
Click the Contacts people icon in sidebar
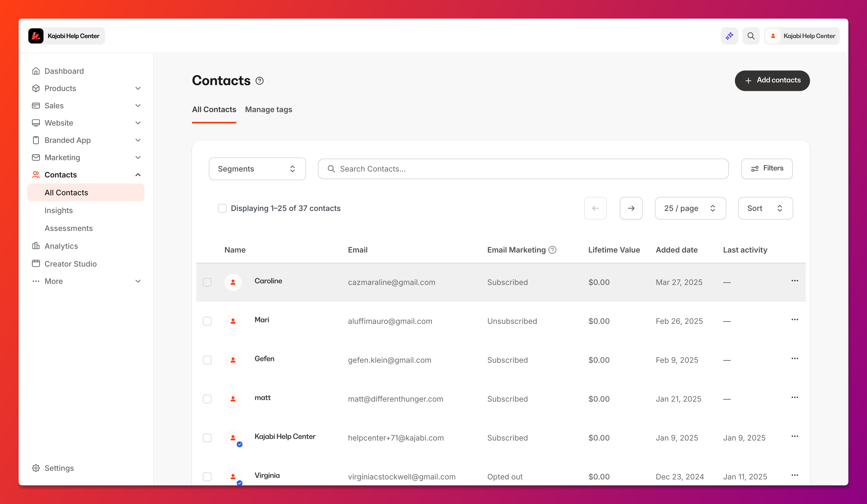click(x=36, y=174)
